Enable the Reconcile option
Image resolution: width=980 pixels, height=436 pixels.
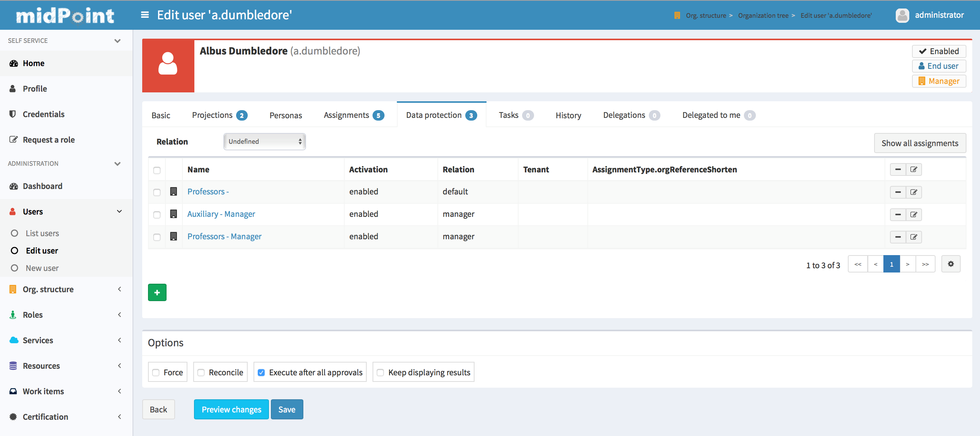[x=201, y=373]
